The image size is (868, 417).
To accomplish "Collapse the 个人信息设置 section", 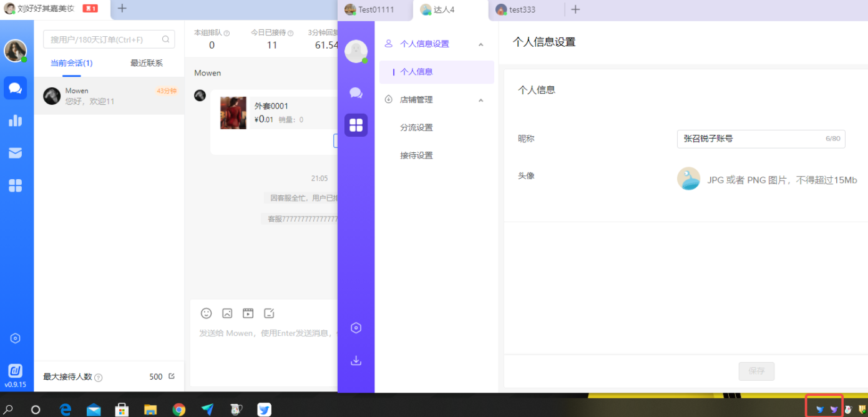I will click(480, 44).
